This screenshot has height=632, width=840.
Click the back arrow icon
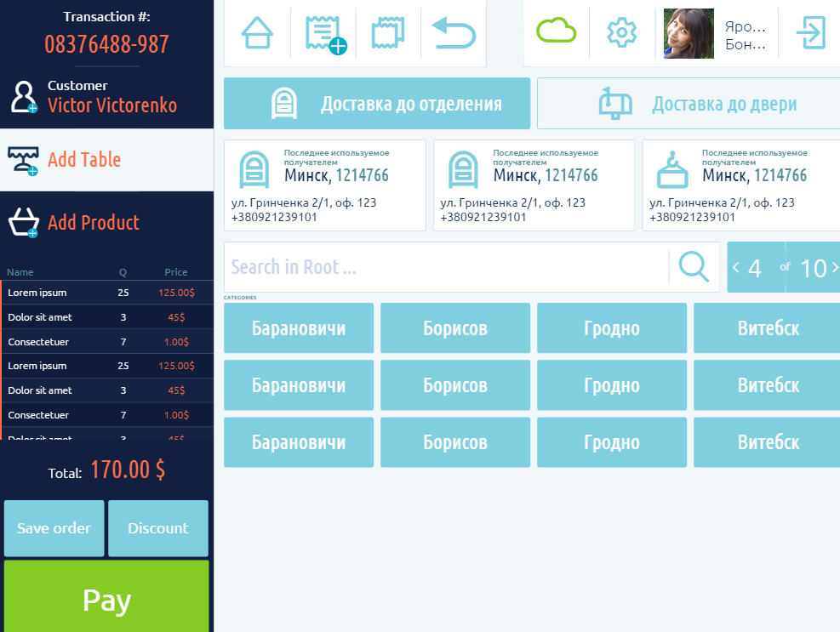coord(454,33)
